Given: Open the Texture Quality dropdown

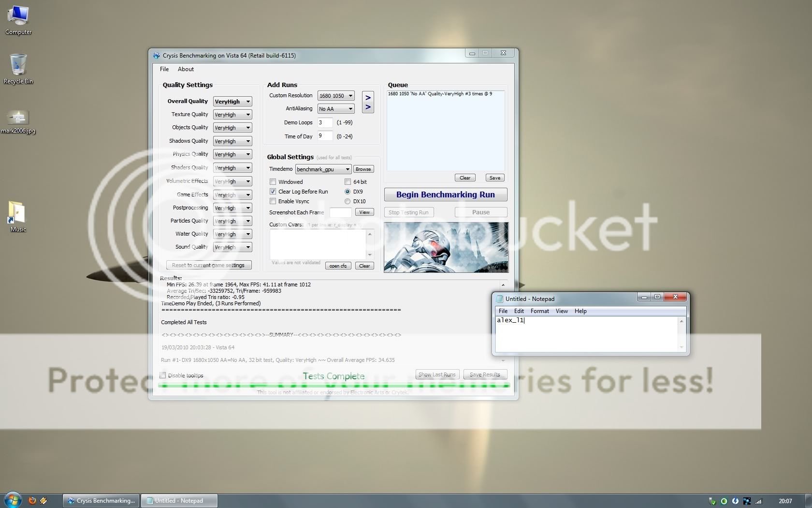Looking at the screenshot, I should (232, 115).
